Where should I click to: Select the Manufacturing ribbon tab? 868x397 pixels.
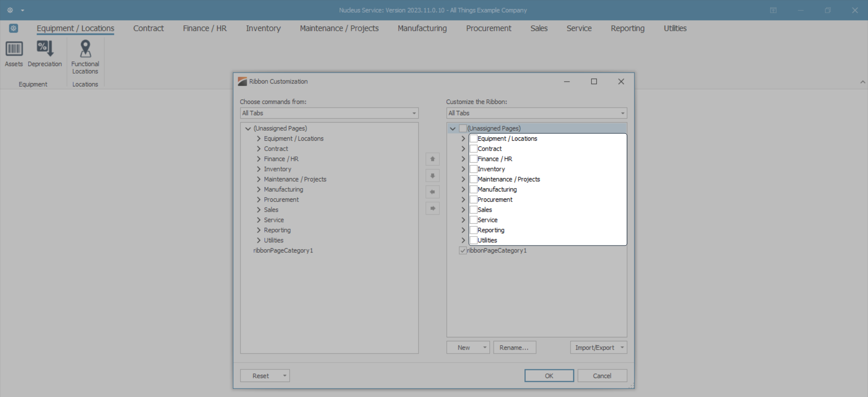pyautogui.click(x=422, y=28)
